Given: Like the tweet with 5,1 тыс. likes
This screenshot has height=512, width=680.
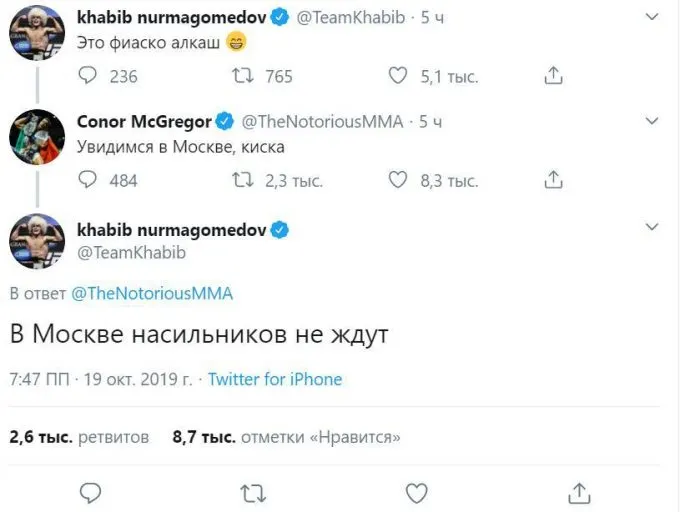Looking at the screenshot, I should (398, 76).
